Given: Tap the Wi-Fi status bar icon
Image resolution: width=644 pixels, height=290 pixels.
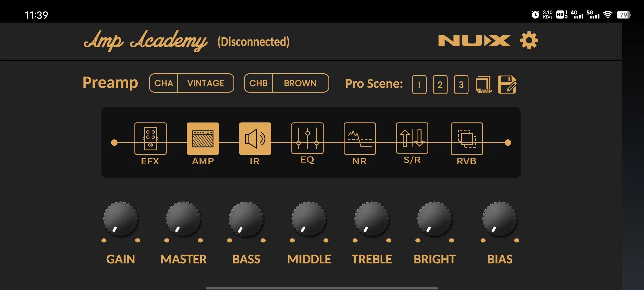Looking at the screenshot, I should (x=608, y=15).
